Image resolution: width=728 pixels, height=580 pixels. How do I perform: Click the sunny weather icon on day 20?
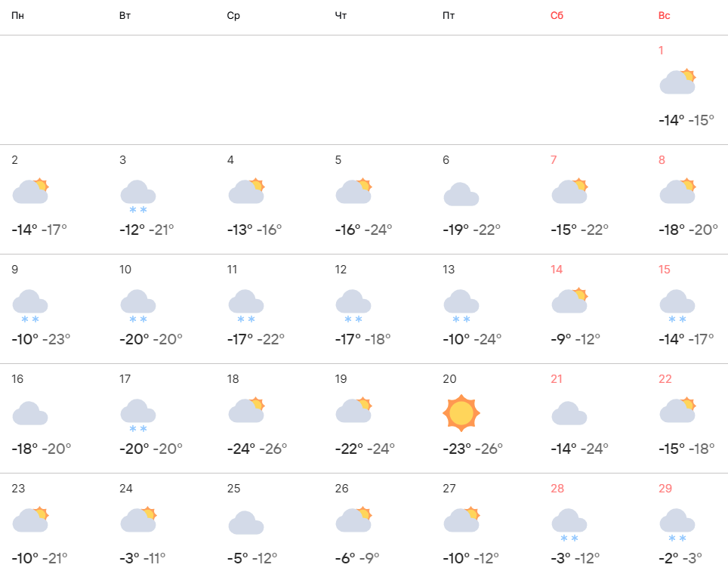(461, 413)
